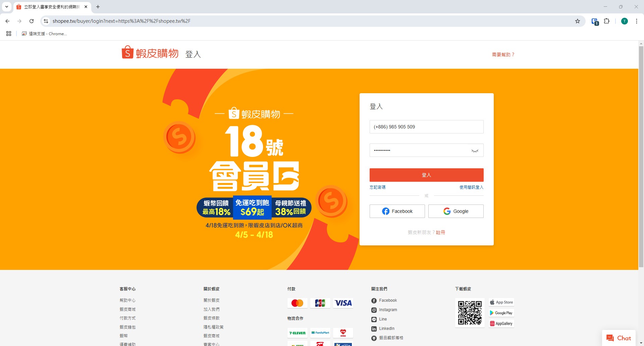The image size is (644, 346).
Task: Toggle password visibility with the eye icon
Action: pyautogui.click(x=475, y=151)
